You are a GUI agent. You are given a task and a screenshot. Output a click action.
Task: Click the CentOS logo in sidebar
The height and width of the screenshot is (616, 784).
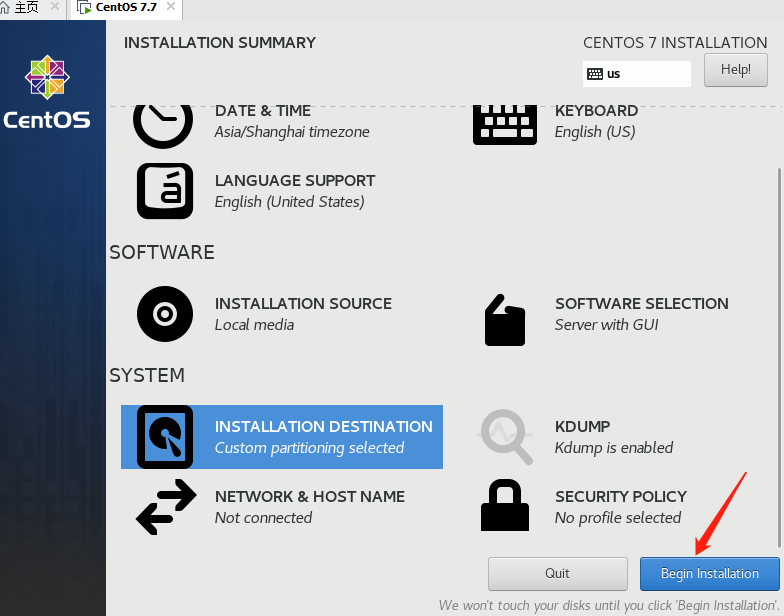(47, 92)
